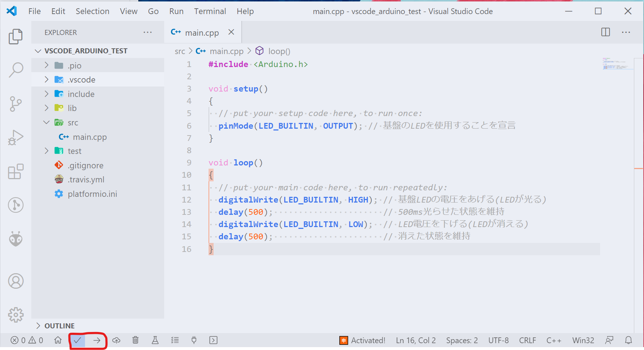Viewport: 644px width, 350px height.
Task: Change indentation via Spaces: 2
Action: coord(462,340)
